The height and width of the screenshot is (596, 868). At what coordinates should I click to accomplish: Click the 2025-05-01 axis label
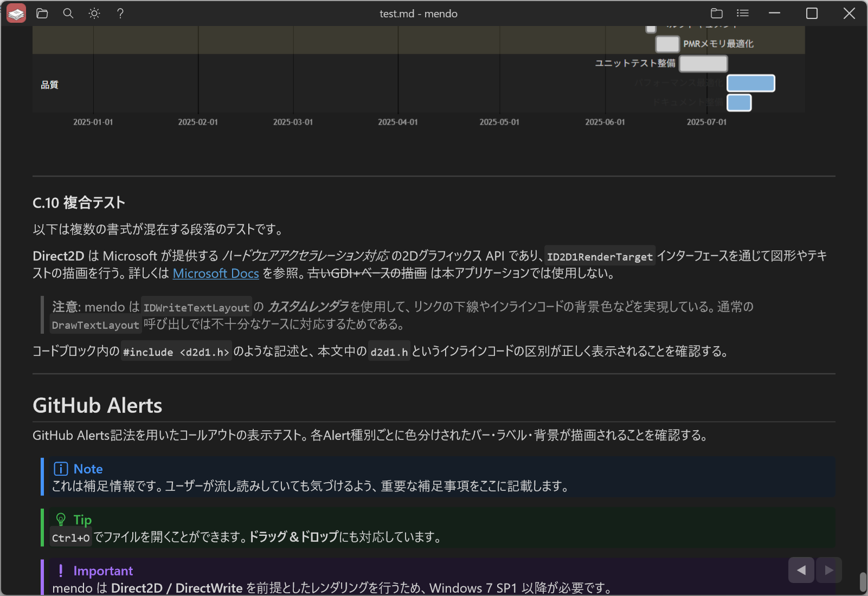499,122
